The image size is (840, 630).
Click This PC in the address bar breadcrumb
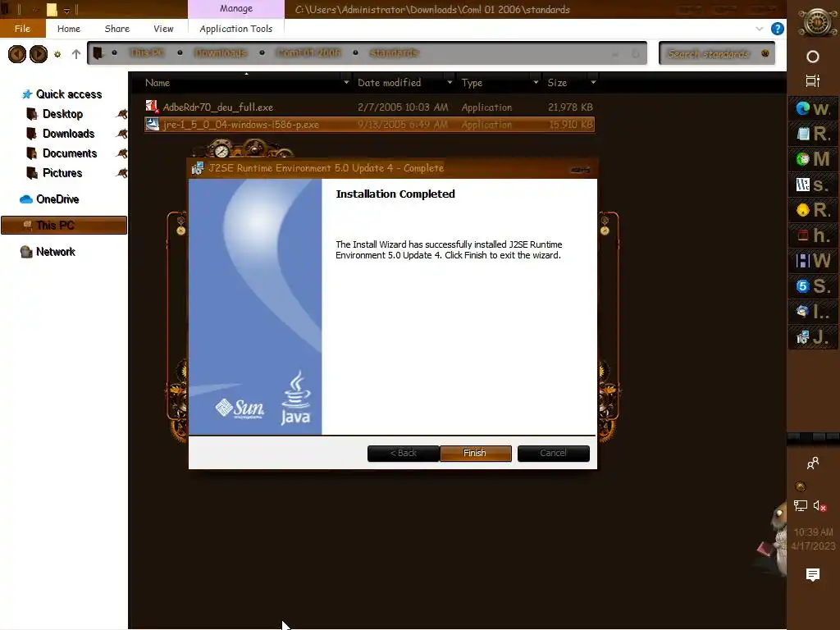pyautogui.click(x=147, y=52)
